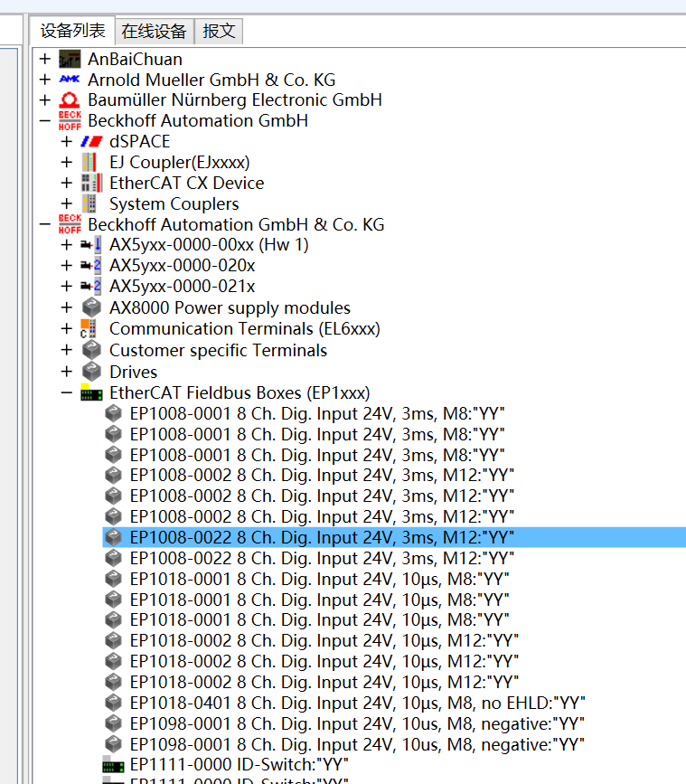
Task: Select Communication Terminals (EL6xxx) label
Action: point(245,328)
